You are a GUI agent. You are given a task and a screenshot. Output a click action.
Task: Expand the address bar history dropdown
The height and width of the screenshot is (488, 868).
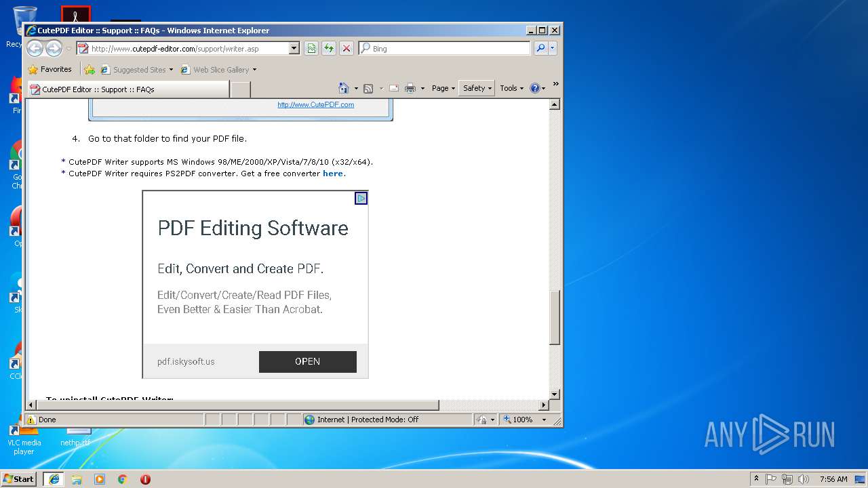click(x=294, y=49)
